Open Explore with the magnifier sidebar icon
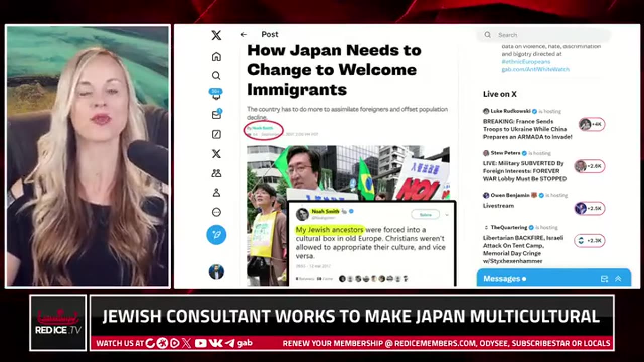Screen dimensions: 644x362 (216, 76)
